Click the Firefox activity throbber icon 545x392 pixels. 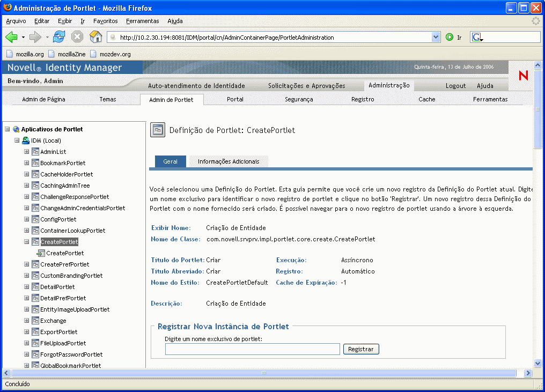536,21
